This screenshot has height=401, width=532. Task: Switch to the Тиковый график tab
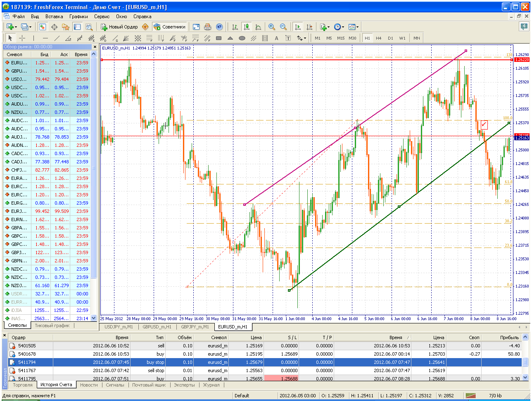pyautogui.click(x=52, y=326)
